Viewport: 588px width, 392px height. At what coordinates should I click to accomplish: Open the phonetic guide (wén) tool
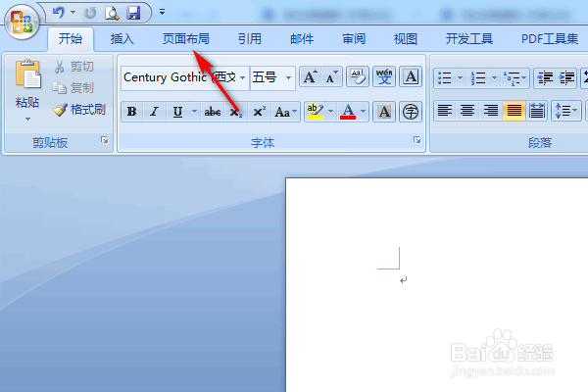pyautogui.click(x=384, y=76)
